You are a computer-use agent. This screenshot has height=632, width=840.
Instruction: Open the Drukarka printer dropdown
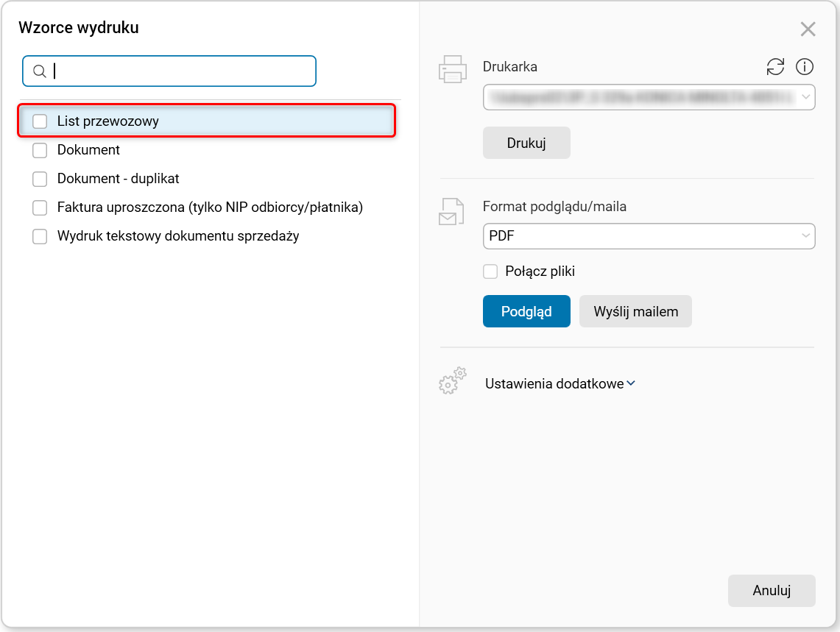coord(649,97)
